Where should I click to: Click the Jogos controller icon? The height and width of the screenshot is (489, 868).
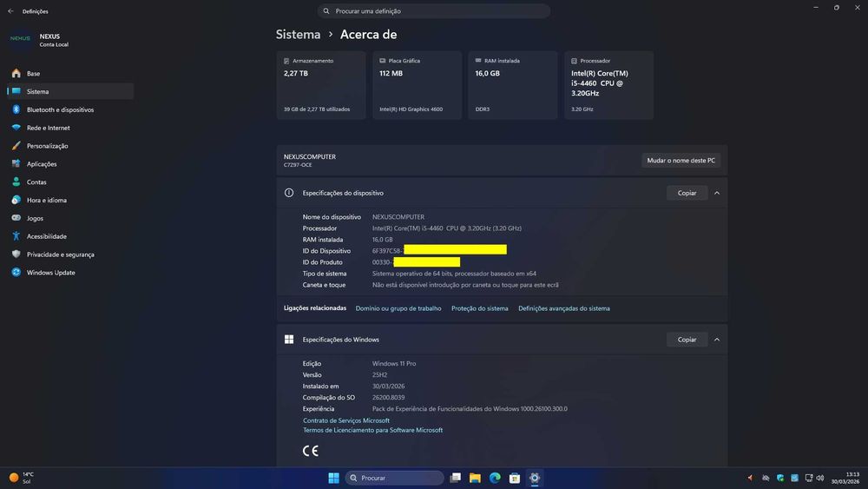16,218
